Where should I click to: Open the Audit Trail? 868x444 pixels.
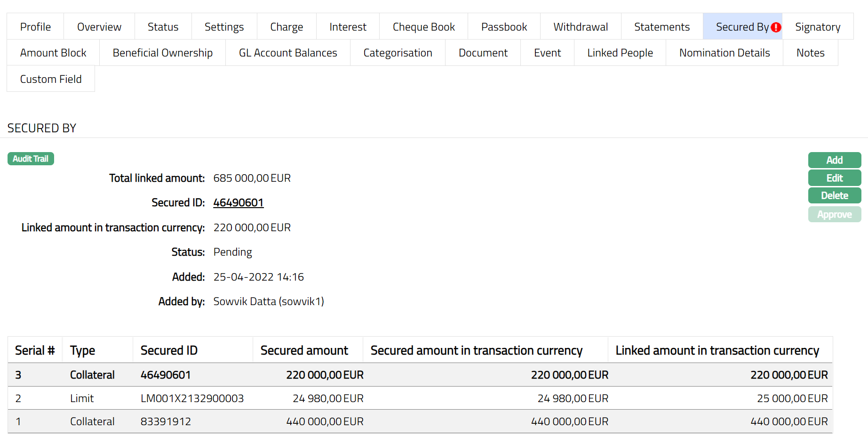pyautogui.click(x=31, y=159)
